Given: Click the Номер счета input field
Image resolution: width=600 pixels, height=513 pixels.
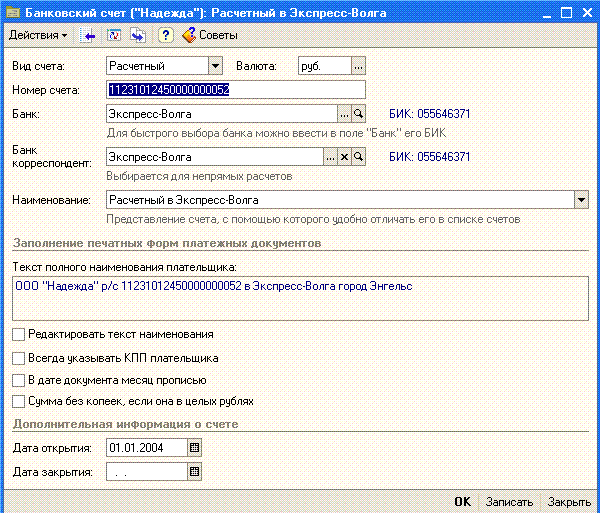Looking at the screenshot, I should [236, 90].
